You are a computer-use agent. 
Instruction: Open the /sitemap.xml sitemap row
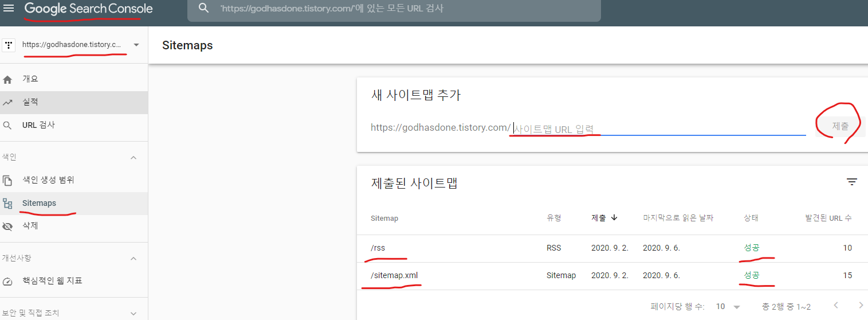click(612, 276)
